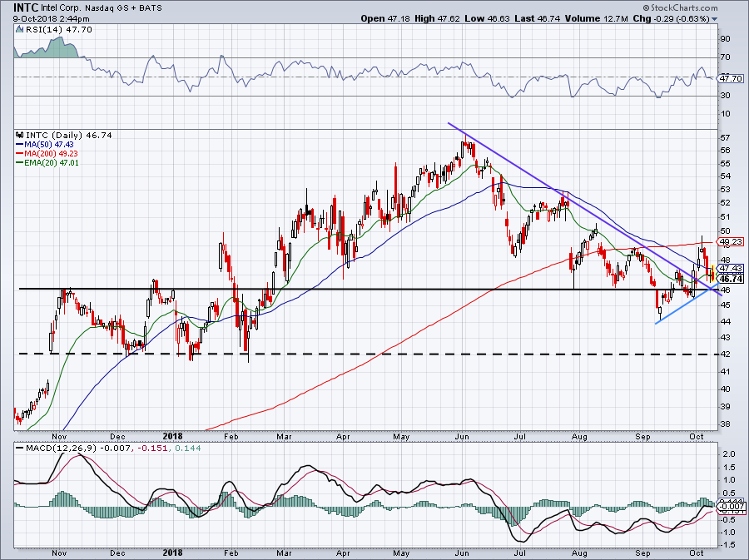Open the ©StockCharts.com attribution link
749x560 pixels.
[680, 7]
